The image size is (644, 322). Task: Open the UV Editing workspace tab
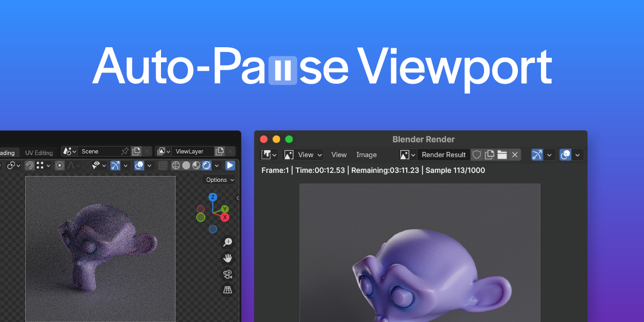[39, 153]
